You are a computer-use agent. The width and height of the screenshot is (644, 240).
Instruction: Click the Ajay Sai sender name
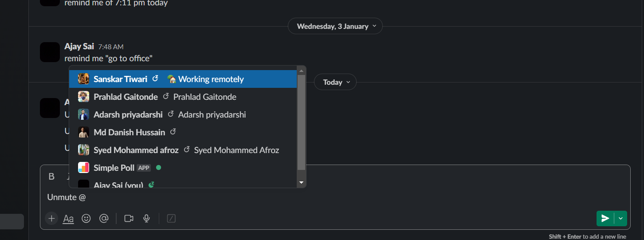click(x=79, y=46)
